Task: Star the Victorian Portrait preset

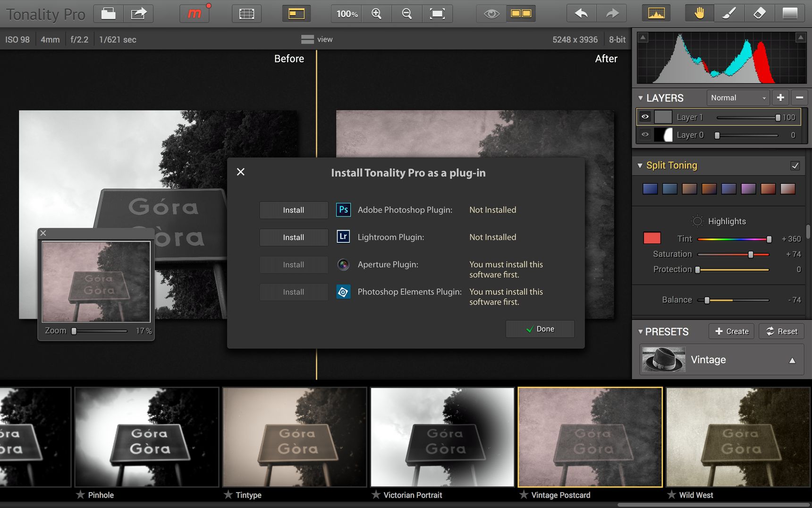Action: click(376, 495)
